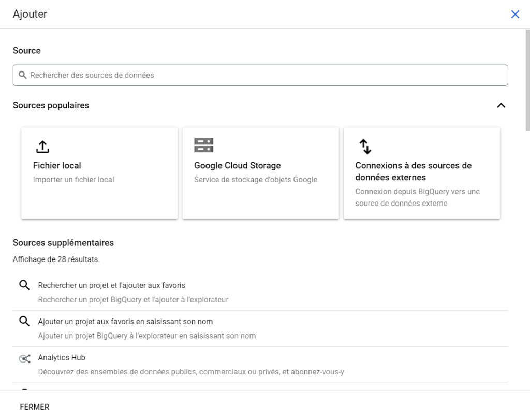Choose Ajouter un projet aux favoris en saisissant
Screen dimensions: 530x420
(125, 322)
